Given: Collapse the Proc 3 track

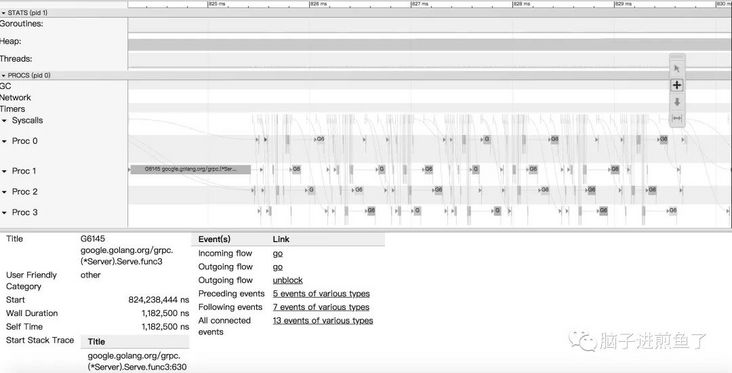Looking at the screenshot, I should (x=5, y=212).
